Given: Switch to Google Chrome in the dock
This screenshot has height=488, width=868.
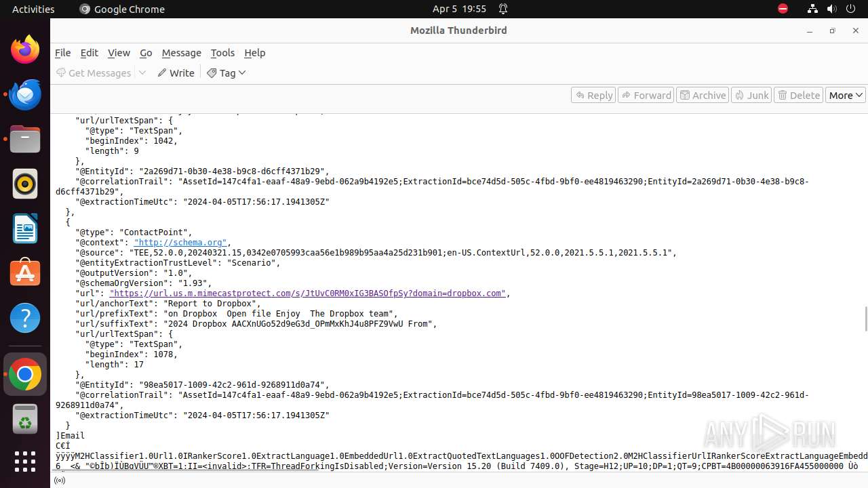Looking at the screenshot, I should (25, 374).
